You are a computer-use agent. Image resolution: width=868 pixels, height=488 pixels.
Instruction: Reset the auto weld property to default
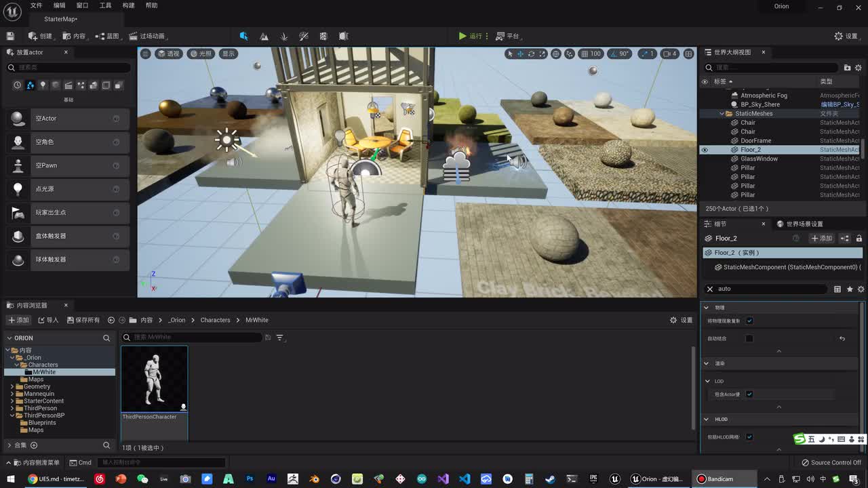pos(842,338)
